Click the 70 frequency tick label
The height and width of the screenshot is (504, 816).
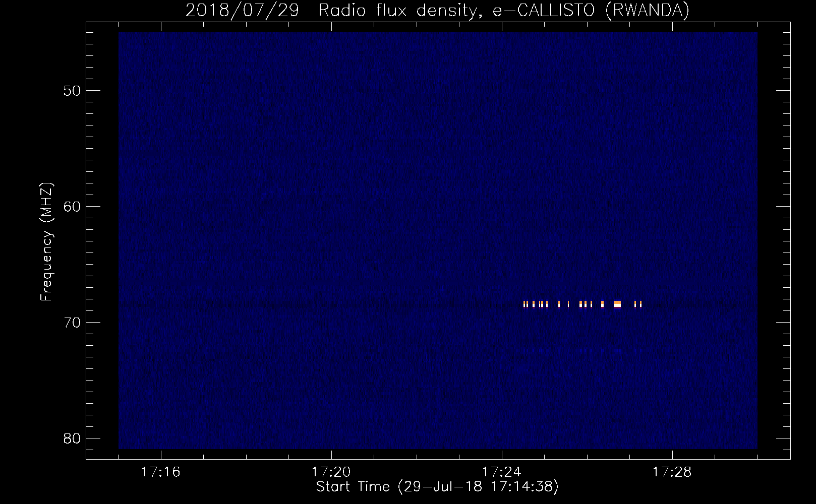[72, 323]
